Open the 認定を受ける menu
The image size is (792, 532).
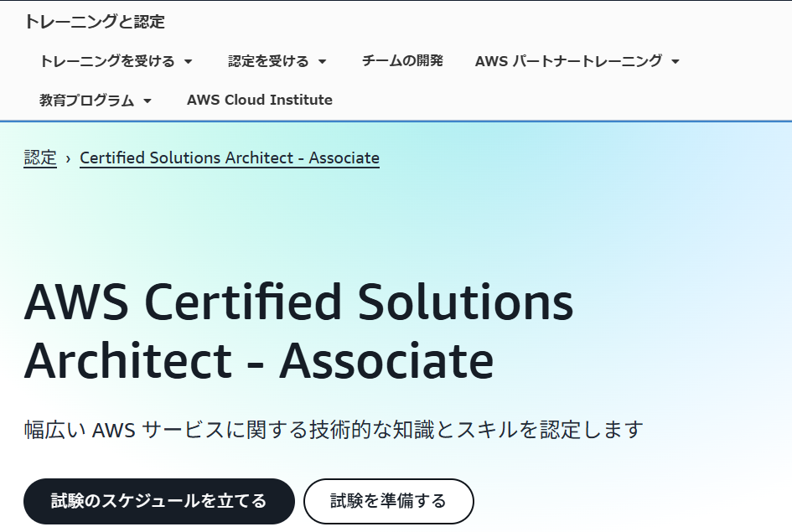coord(268,61)
